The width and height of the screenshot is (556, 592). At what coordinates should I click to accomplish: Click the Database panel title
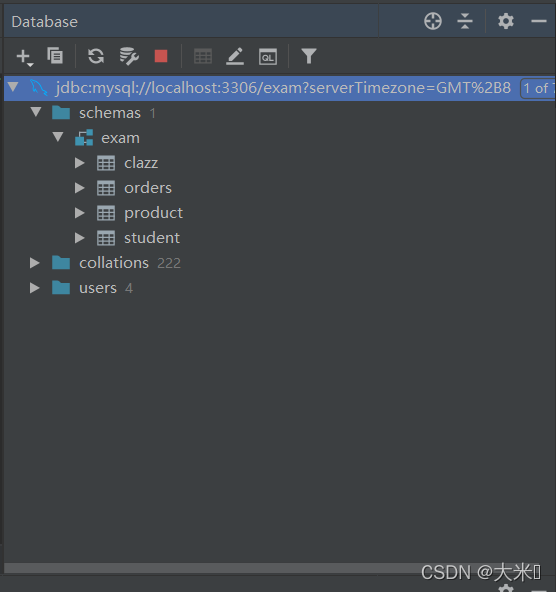(x=45, y=22)
